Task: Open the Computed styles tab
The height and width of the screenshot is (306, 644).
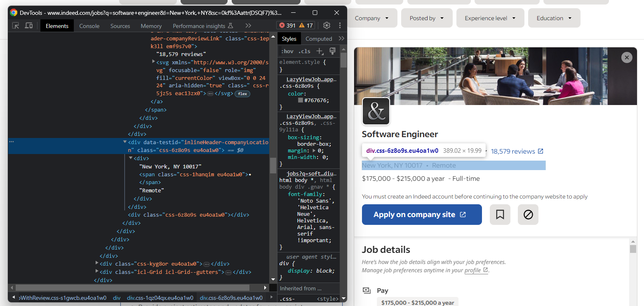Action: 319,39
